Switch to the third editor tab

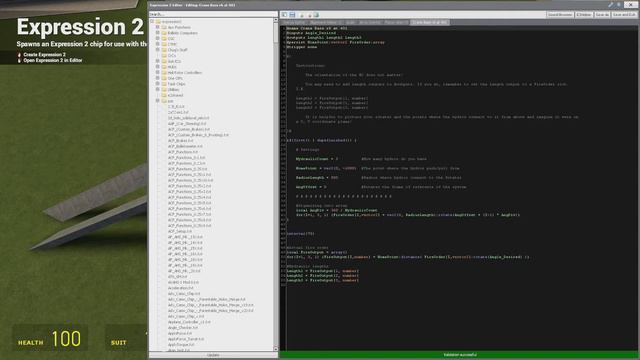click(350, 22)
